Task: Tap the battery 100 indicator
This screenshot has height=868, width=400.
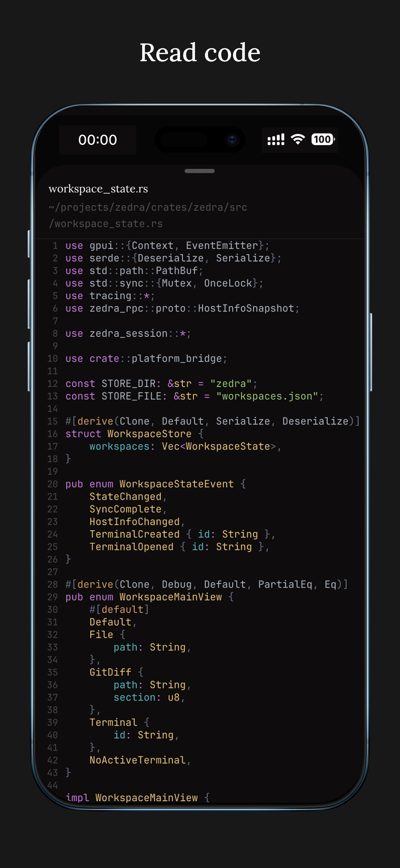Action: click(x=323, y=139)
